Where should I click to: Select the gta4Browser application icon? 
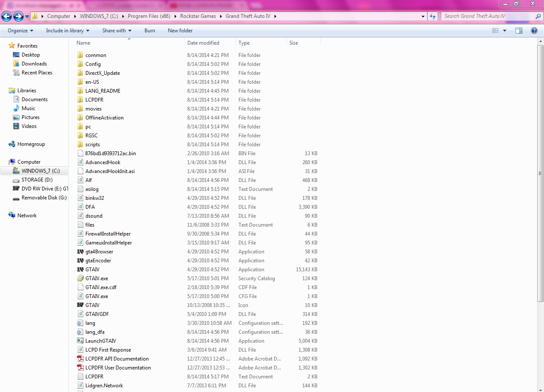[x=80, y=252]
